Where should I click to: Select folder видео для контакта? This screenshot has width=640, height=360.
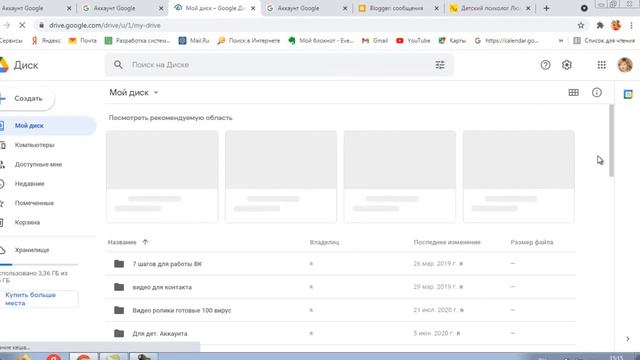point(341,287)
